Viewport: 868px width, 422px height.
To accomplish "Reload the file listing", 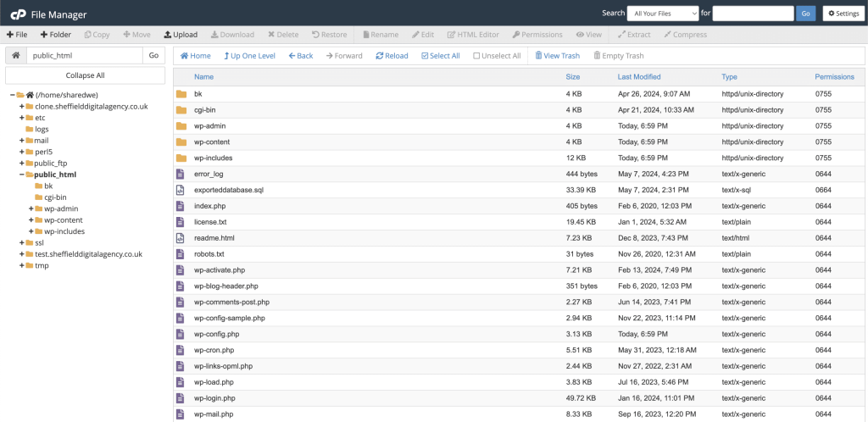I will (392, 56).
